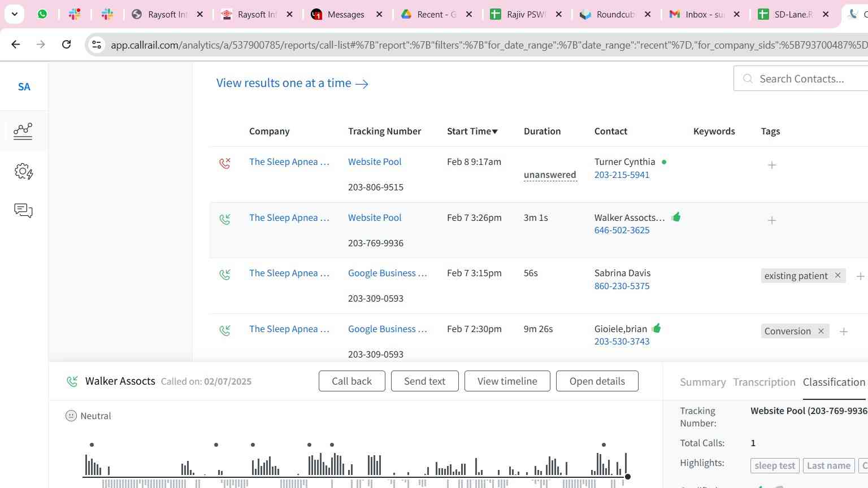Click the first highlight dot on the waveform
The width and height of the screenshot is (868, 488).
click(92, 445)
